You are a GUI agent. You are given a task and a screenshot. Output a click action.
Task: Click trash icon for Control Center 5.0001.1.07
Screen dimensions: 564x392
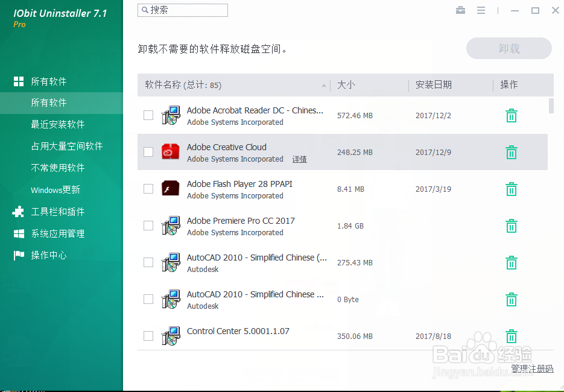(511, 337)
